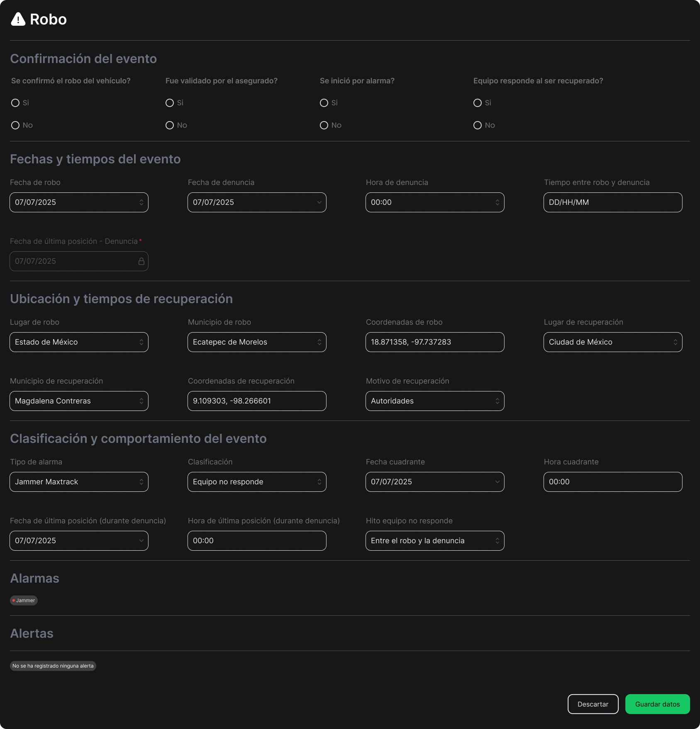Screen dimensions: 700x729
Task: Click the Descartar button
Action: 593,704
